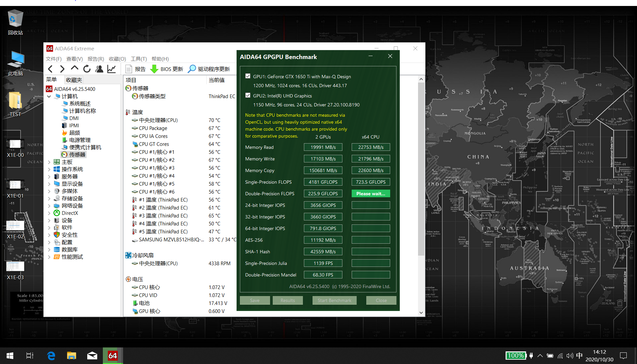
Task: Expand the 主板 tree node
Action: 49,162
